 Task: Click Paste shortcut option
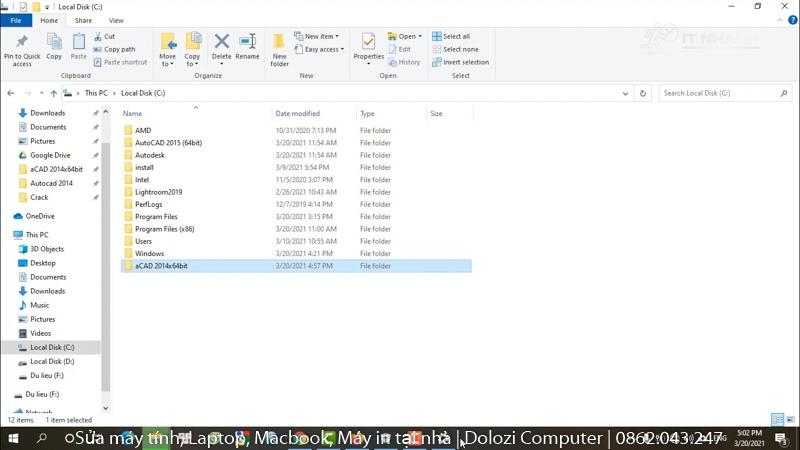point(120,62)
